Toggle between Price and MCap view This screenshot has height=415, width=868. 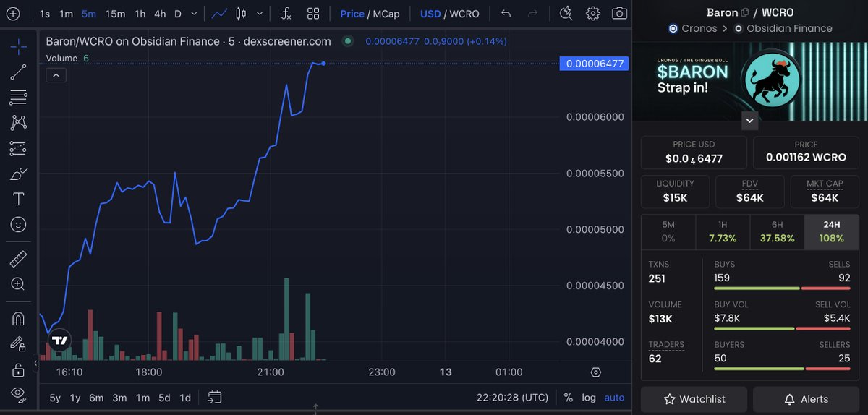(x=370, y=14)
